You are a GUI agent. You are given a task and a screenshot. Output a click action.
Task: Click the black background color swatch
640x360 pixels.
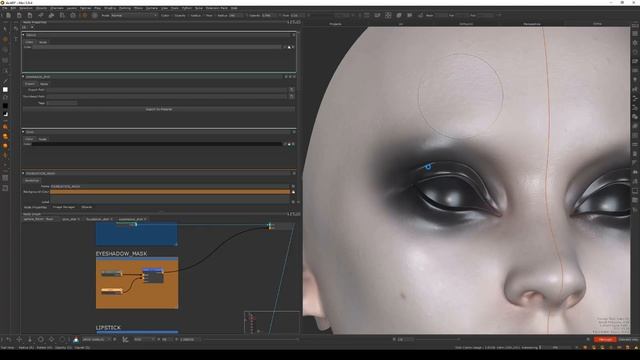click(x=5, y=106)
